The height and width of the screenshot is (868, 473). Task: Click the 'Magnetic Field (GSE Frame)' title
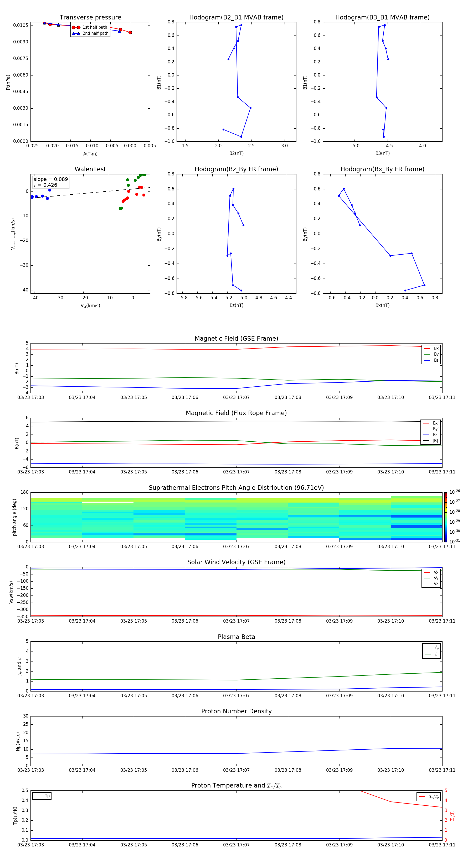pos(236,339)
